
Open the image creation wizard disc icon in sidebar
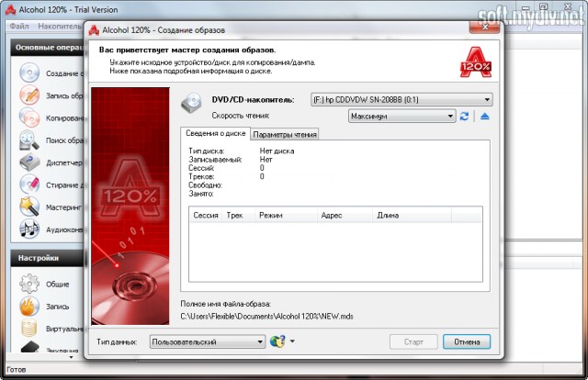tap(29, 73)
